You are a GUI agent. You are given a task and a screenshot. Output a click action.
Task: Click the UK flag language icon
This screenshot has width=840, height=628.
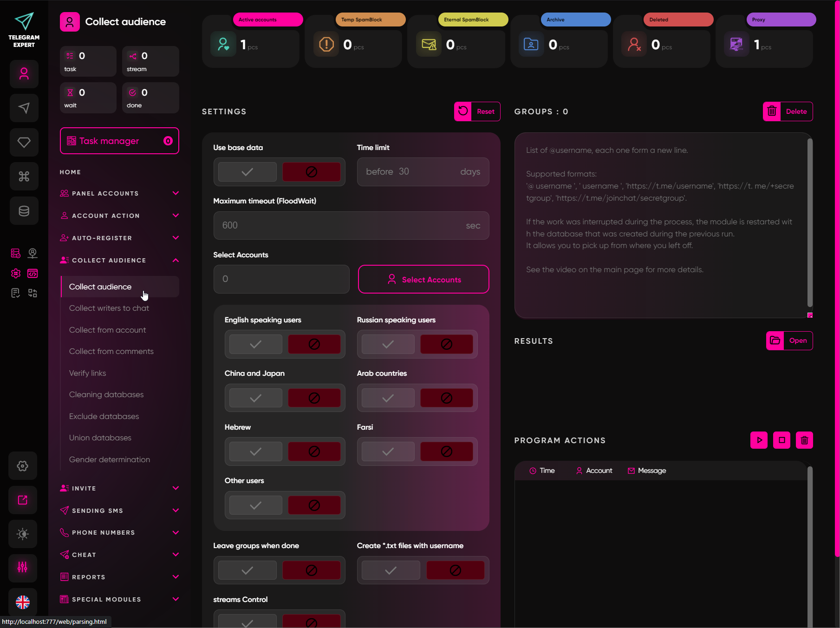23,602
